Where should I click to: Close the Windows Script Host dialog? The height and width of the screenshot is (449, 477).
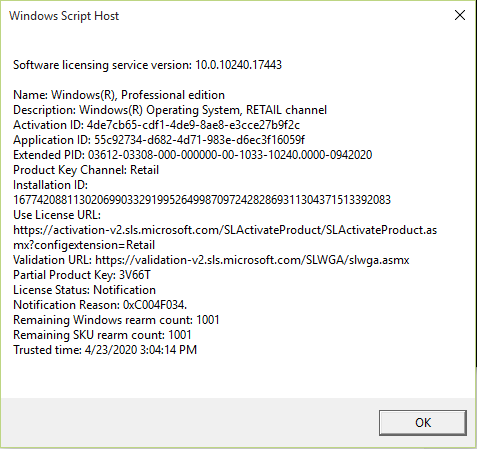point(460,15)
